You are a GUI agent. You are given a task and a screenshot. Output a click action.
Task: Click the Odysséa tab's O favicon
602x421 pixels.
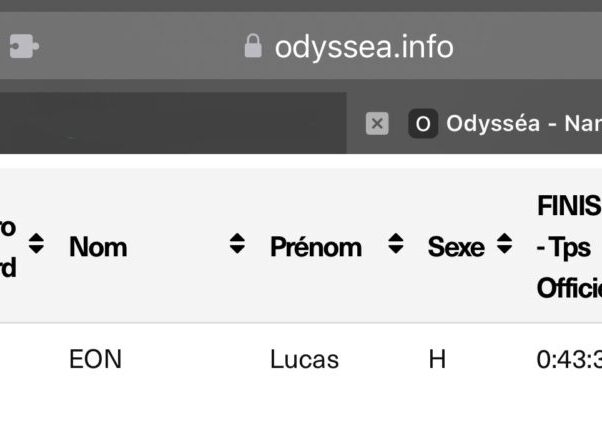coord(423,124)
